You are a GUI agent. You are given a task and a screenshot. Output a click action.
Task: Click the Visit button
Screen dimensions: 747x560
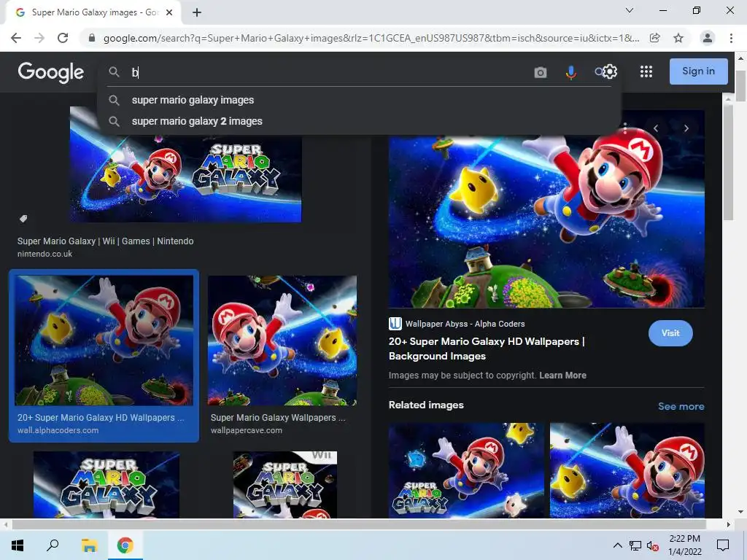tap(670, 333)
